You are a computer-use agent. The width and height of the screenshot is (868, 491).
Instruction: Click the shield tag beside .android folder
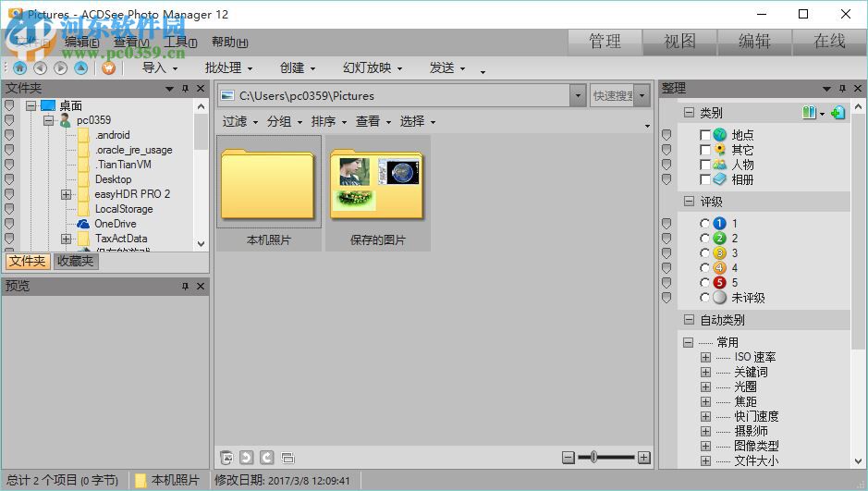pos(9,134)
